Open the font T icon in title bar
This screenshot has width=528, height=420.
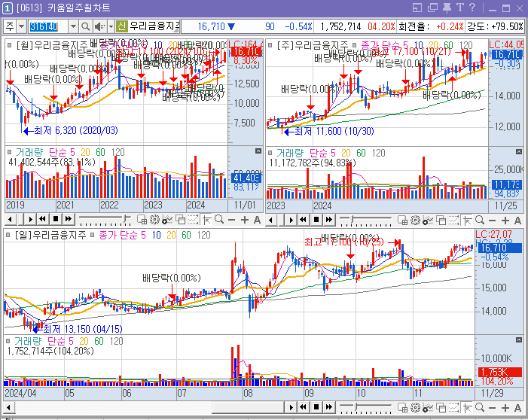459,8
